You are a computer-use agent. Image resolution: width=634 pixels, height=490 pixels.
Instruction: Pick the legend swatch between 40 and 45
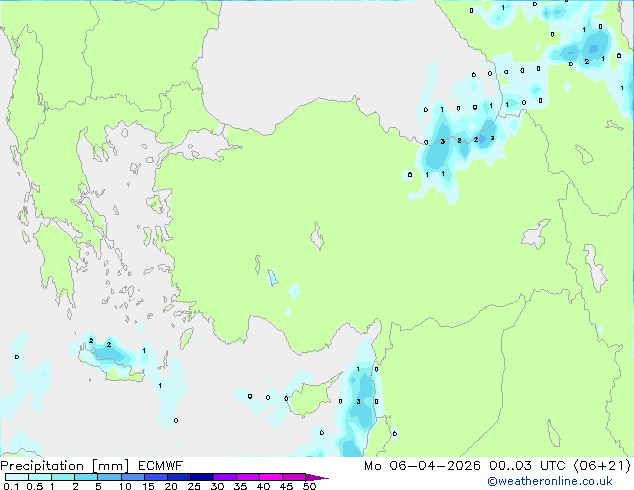271,477
